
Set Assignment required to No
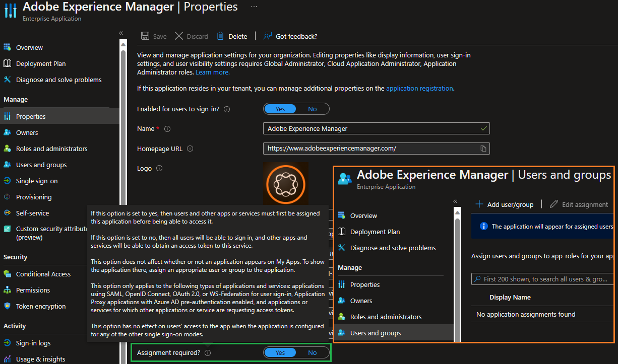click(x=313, y=352)
